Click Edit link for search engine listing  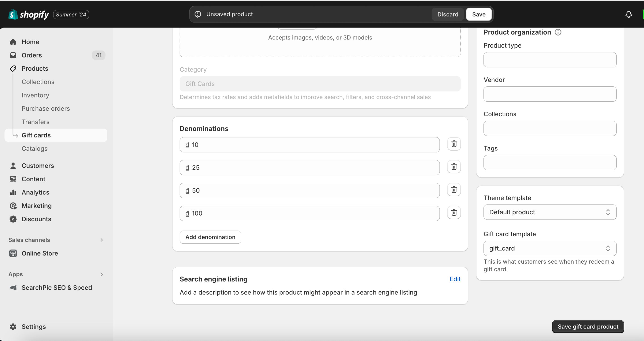coord(455,279)
